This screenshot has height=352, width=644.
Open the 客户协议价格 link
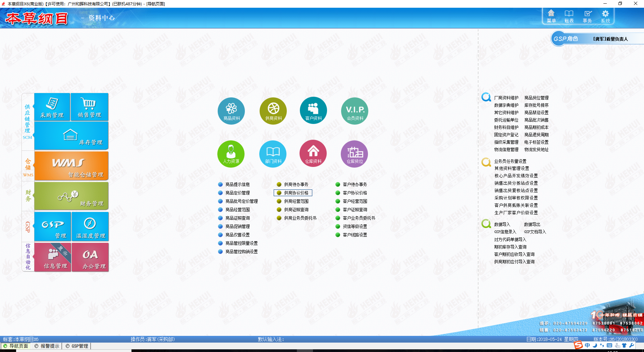(355, 193)
